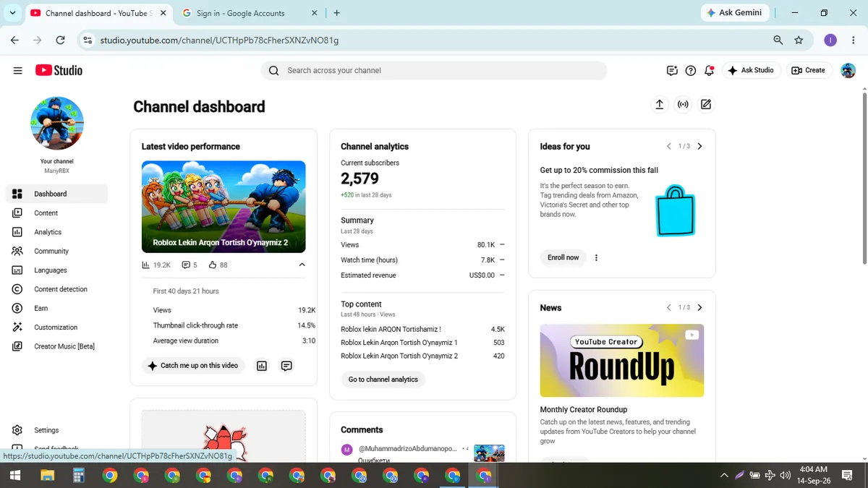Show hidden system tray icons chevron
The width and height of the screenshot is (868, 488).
[x=724, y=475]
